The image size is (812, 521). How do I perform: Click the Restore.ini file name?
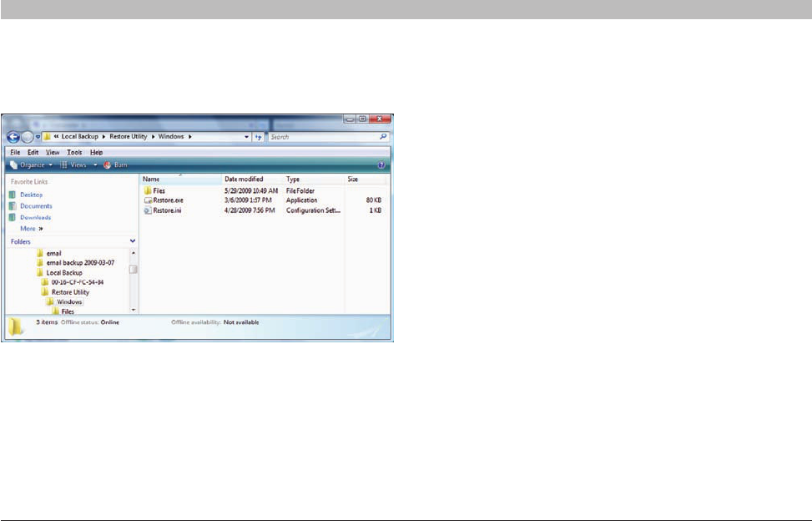click(x=167, y=210)
